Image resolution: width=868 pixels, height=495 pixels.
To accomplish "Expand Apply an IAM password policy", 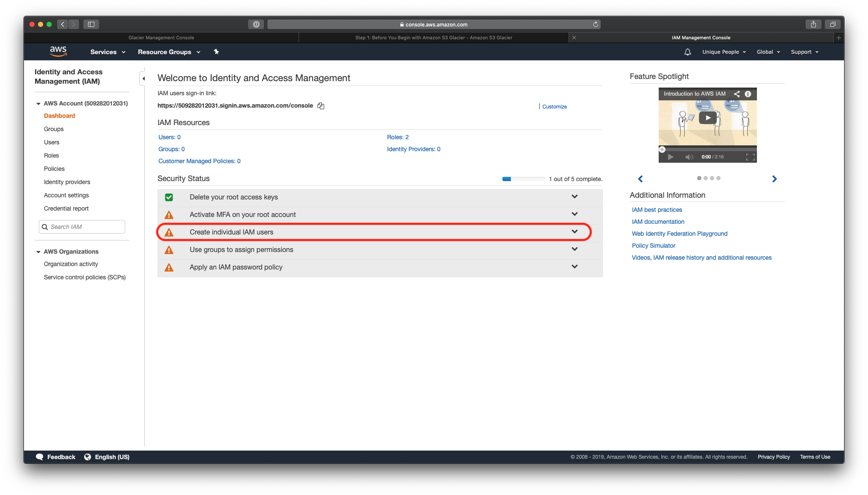I will click(575, 267).
